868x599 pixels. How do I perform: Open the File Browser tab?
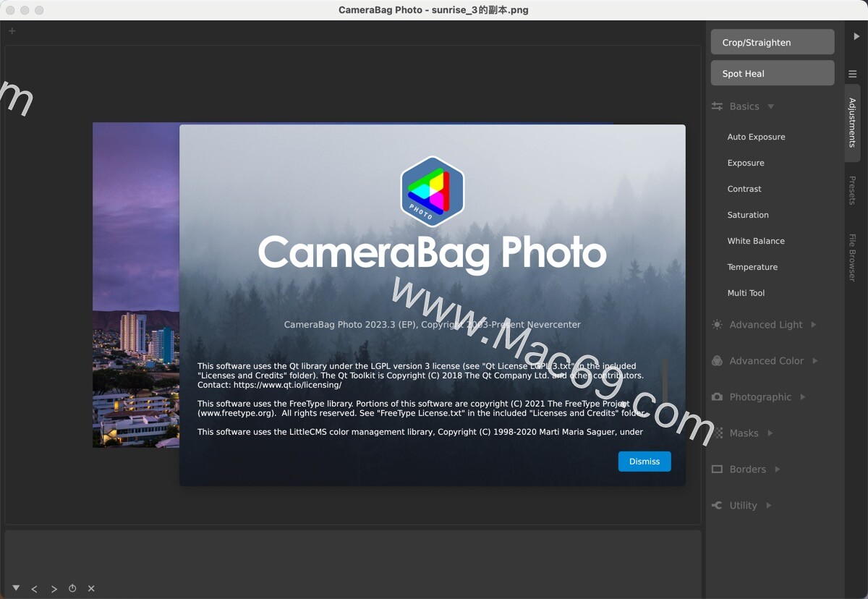tap(853, 257)
